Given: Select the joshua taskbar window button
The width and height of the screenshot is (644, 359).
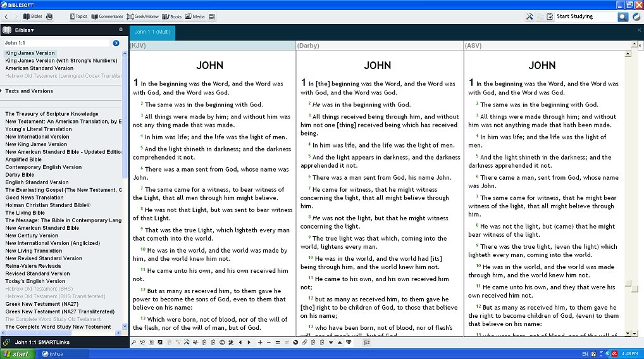Looking at the screenshot, I should click(64, 354).
